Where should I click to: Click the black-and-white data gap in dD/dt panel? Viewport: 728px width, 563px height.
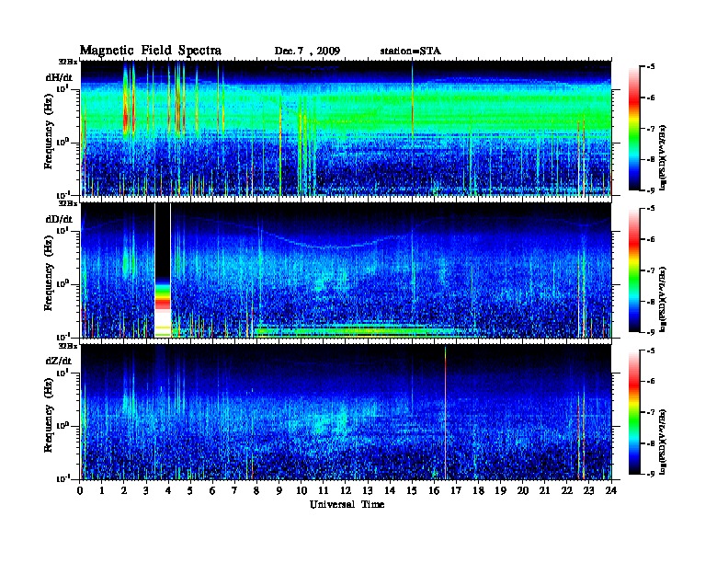click(163, 270)
